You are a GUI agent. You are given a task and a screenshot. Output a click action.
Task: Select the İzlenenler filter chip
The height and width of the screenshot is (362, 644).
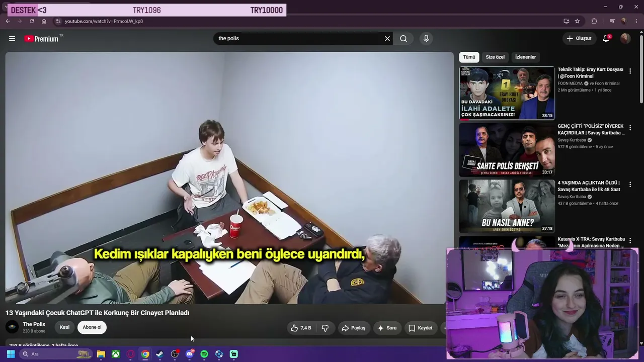click(x=525, y=57)
